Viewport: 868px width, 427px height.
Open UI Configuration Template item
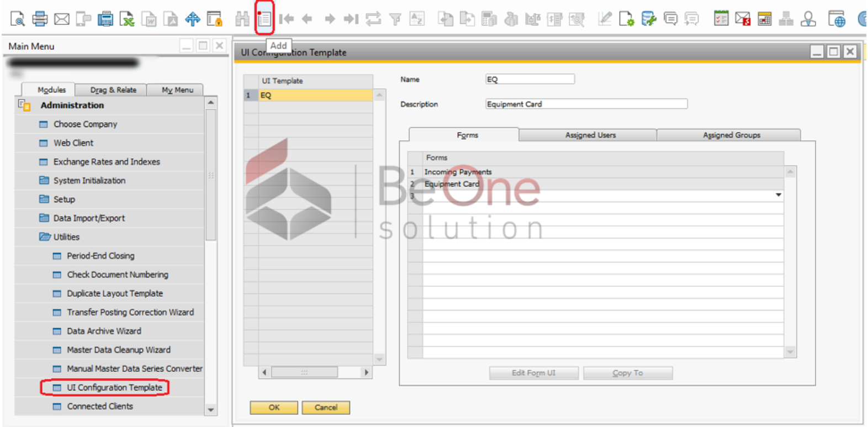coord(114,387)
